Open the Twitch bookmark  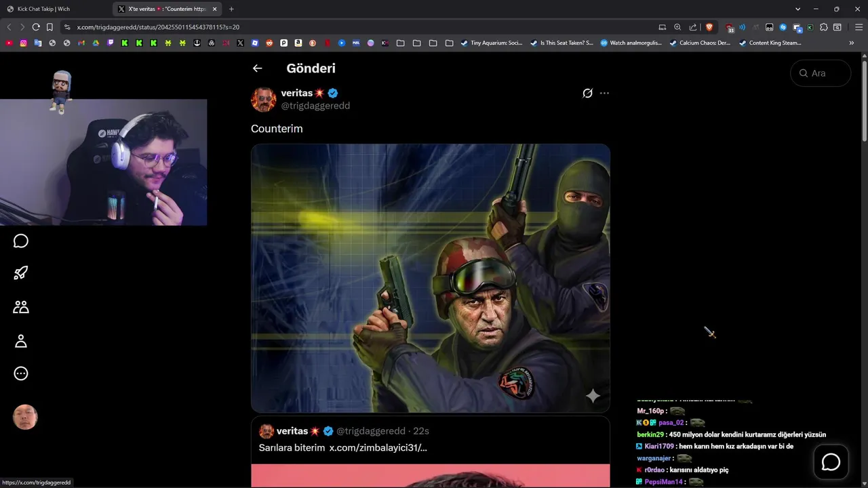pyautogui.click(x=111, y=43)
